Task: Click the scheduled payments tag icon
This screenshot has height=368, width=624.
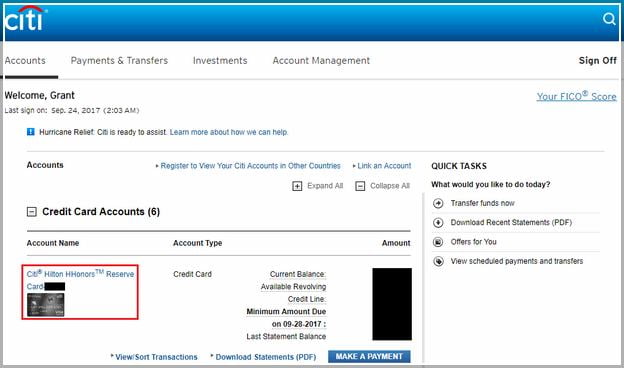Action: coord(438,261)
